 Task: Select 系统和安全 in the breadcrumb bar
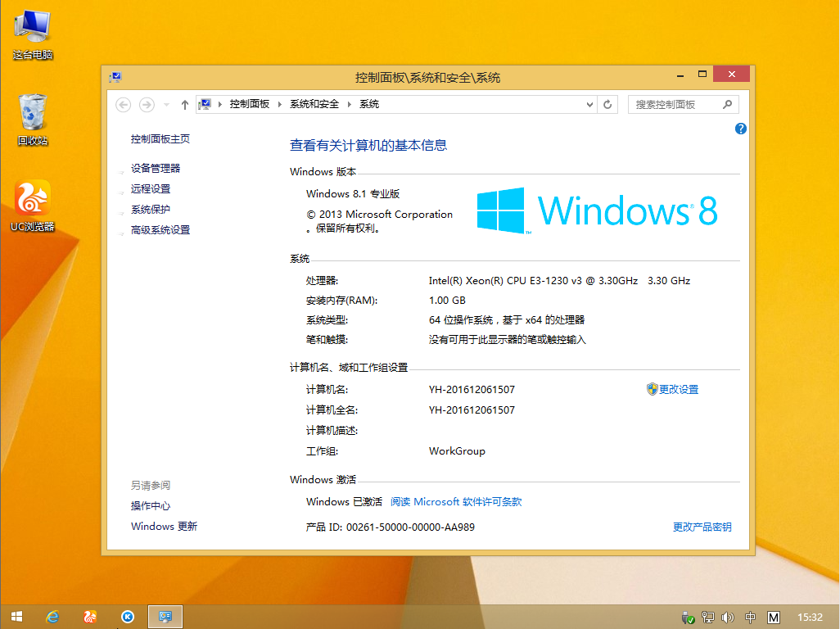coord(314,104)
